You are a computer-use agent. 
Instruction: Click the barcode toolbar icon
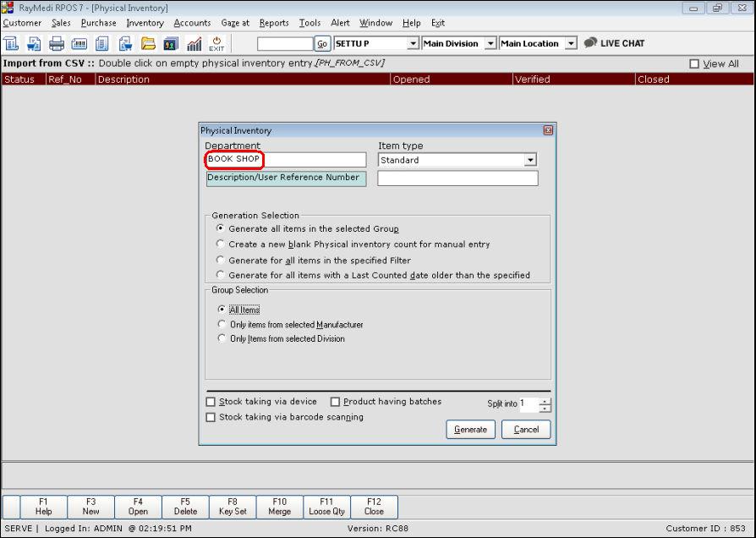pos(79,43)
